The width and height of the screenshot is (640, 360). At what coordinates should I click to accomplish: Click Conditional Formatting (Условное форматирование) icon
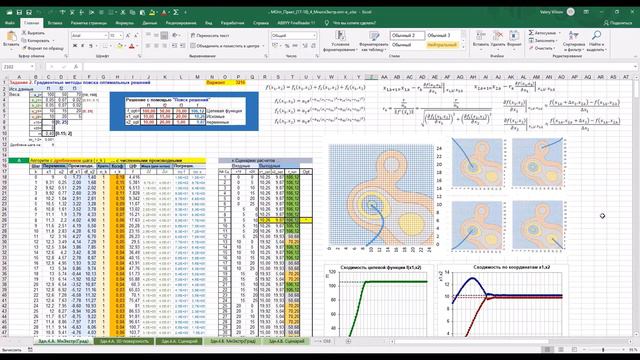pyautogui.click(x=340, y=36)
